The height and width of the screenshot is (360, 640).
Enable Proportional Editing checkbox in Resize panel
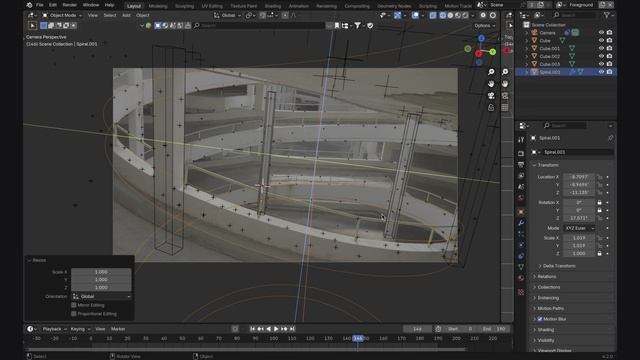[x=73, y=313]
